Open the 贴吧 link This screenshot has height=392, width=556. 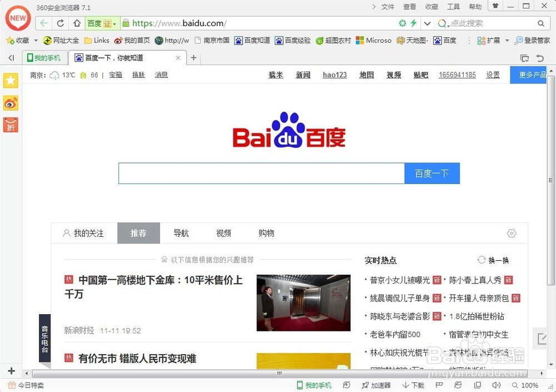coord(421,75)
